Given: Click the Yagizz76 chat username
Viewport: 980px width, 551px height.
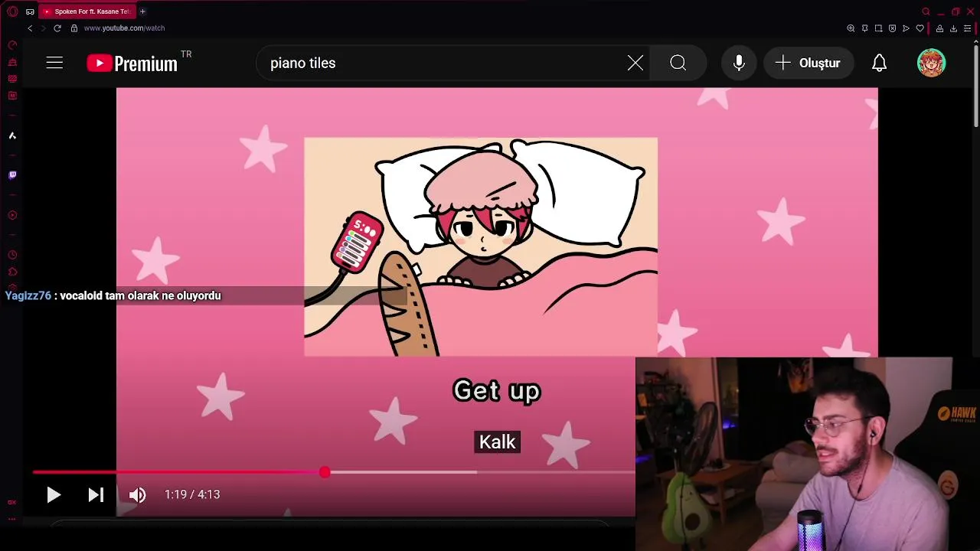Looking at the screenshot, I should 28,295.
